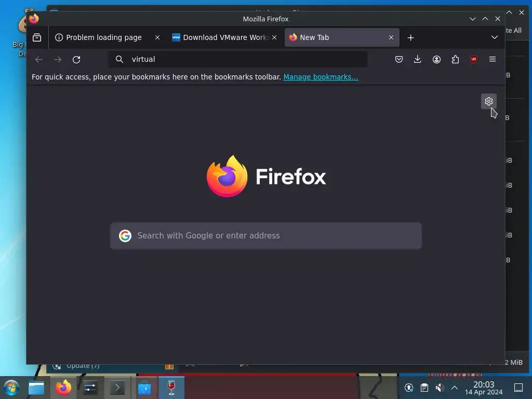The height and width of the screenshot is (399, 532).
Task: Click show desktop button on taskbar
Action: tap(518, 388)
